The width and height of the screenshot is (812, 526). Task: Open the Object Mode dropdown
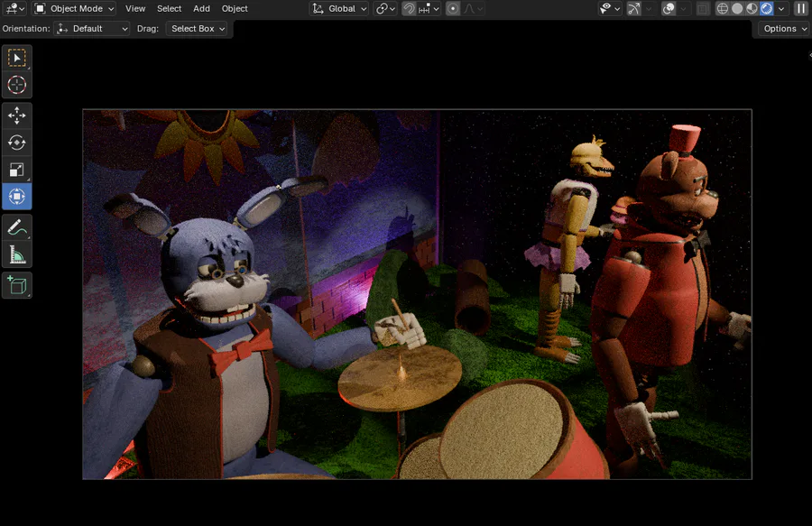click(74, 8)
